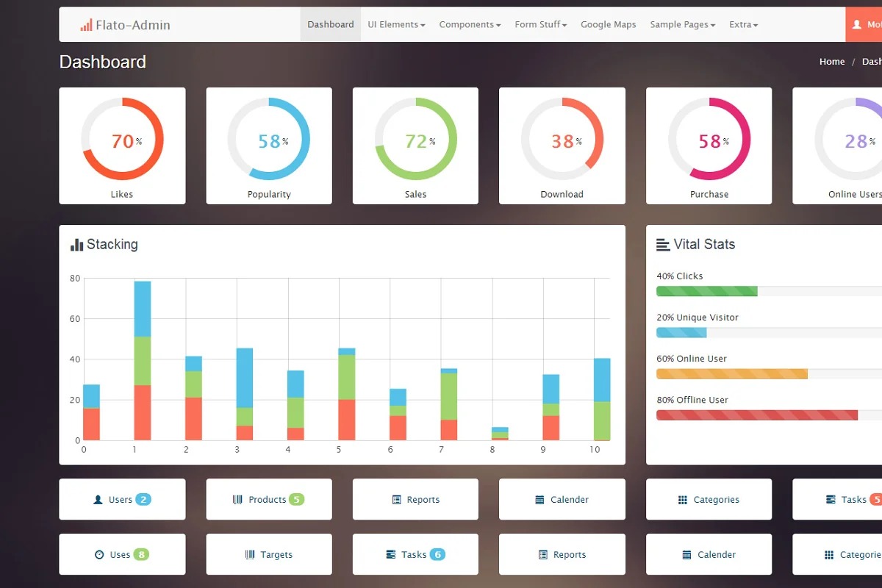This screenshot has width=882, height=588.
Task: Select the Dashboard menu tab
Action: [331, 25]
